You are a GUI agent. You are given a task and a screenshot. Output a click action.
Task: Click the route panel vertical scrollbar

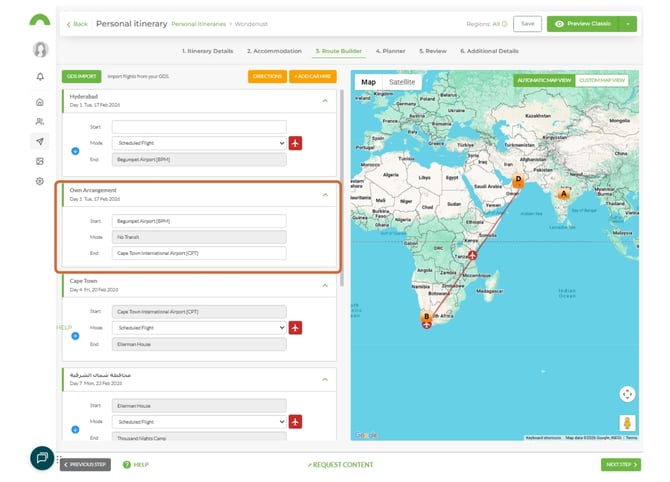coord(341,188)
